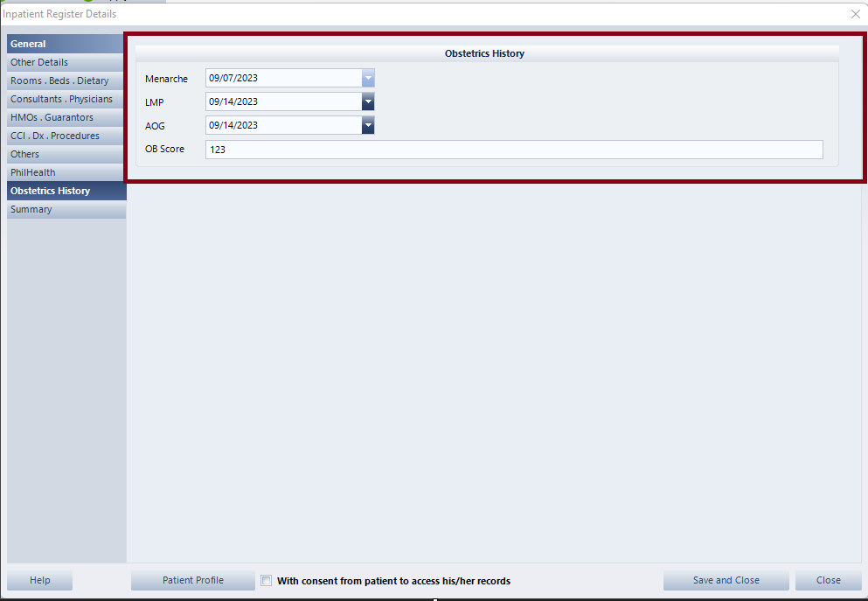The height and width of the screenshot is (601, 868).
Task: Click the OB Score input field
Action: point(514,150)
